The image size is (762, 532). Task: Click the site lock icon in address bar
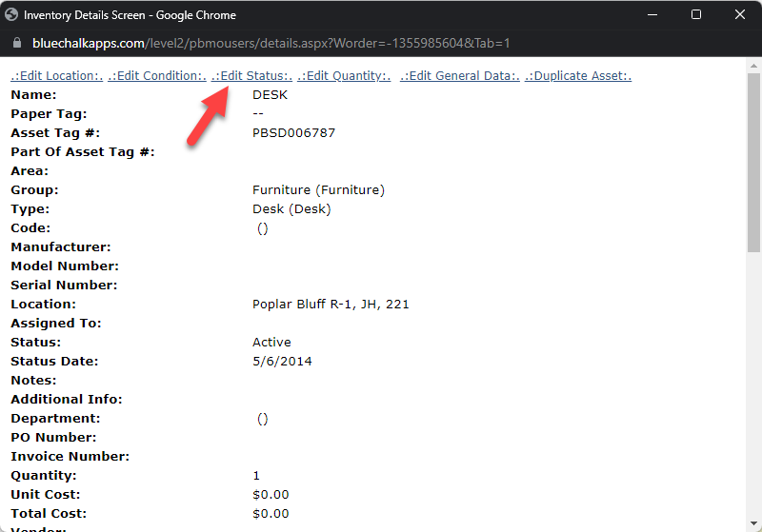click(x=17, y=43)
